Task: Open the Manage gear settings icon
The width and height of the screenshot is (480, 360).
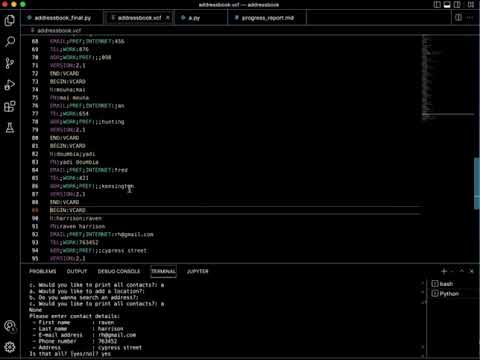Action: (10, 347)
